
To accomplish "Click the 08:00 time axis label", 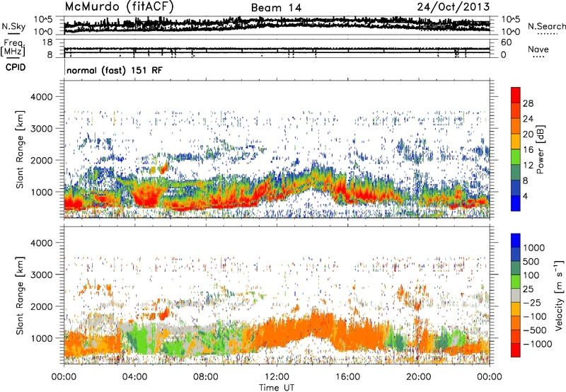I will pyautogui.click(x=205, y=376).
